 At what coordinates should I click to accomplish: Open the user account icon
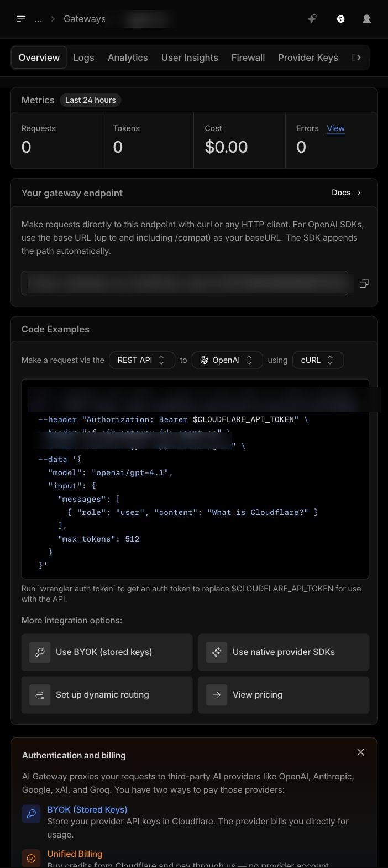tap(366, 19)
